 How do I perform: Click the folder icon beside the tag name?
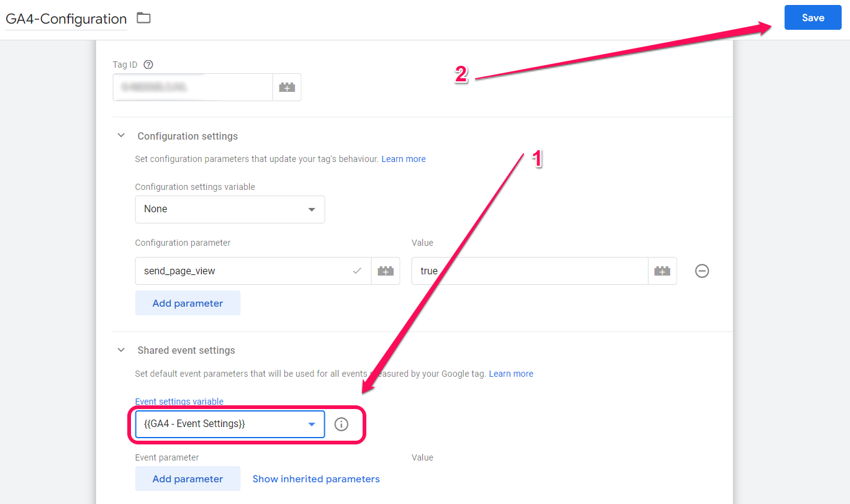pyautogui.click(x=143, y=18)
